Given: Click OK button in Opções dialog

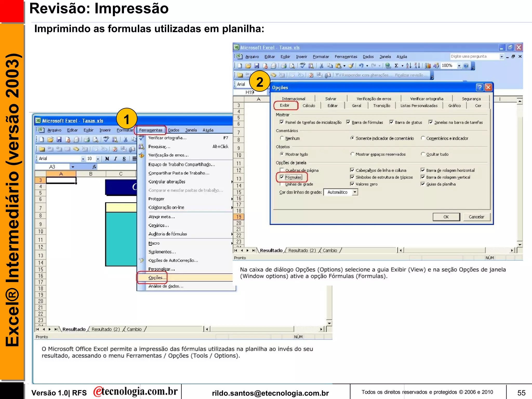Looking at the screenshot, I should [x=446, y=217].
